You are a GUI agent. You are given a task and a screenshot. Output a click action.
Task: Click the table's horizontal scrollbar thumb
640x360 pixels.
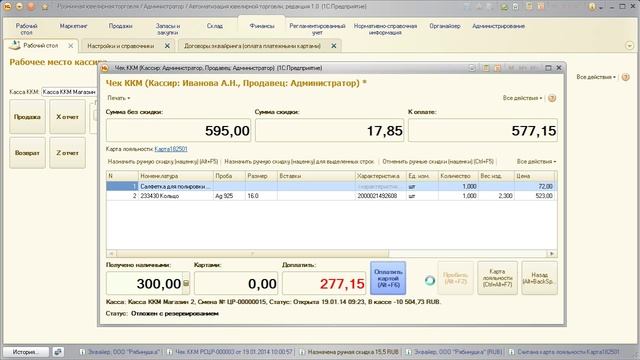click(x=252, y=253)
